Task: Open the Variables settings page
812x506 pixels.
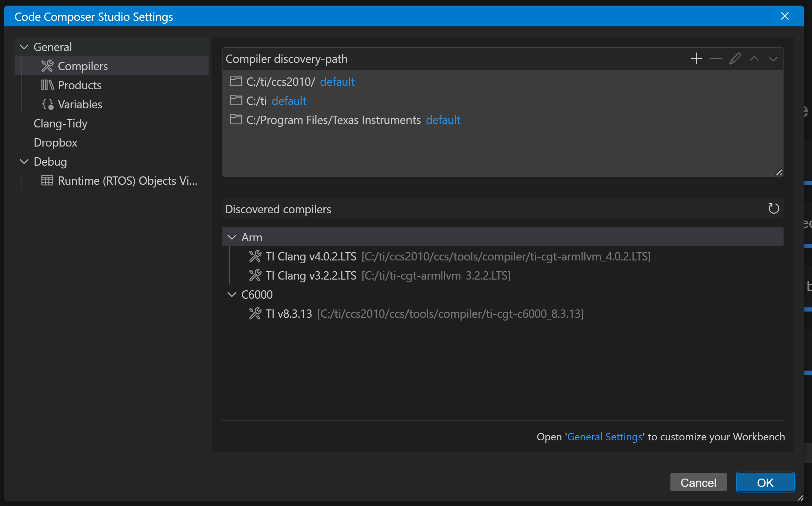Action: pyautogui.click(x=80, y=105)
